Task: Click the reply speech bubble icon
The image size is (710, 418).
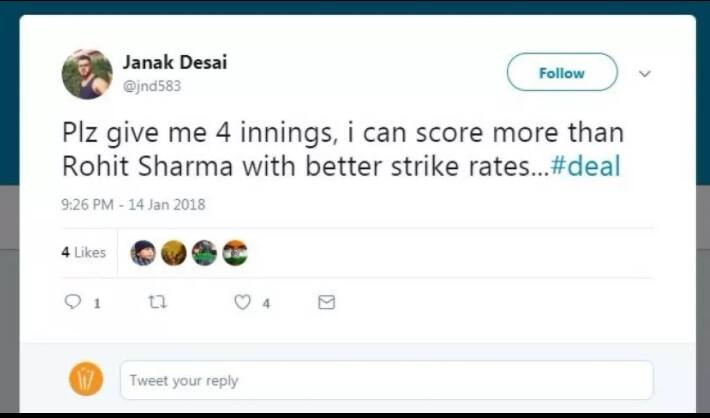Action: 73,302
